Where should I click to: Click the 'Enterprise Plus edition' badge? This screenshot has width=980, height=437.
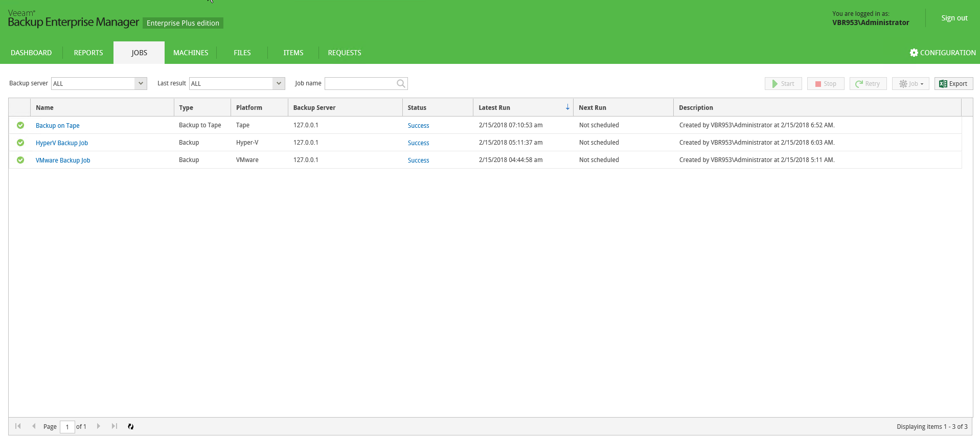coord(183,23)
